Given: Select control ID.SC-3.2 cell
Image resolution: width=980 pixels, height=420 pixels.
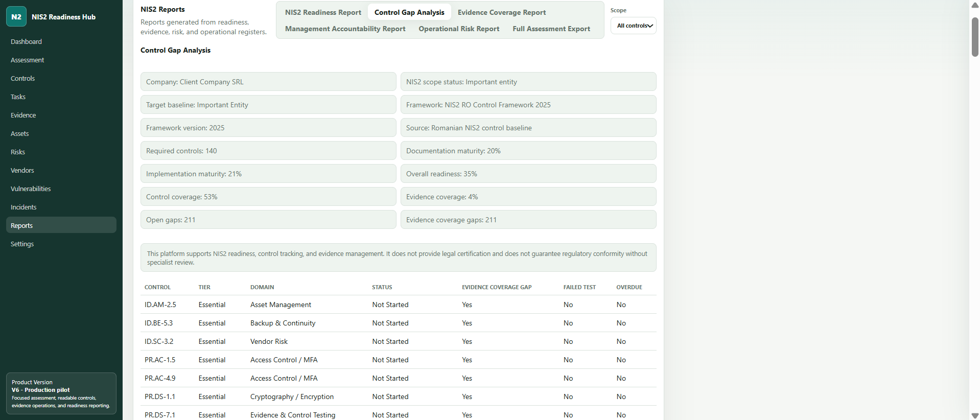Looking at the screenshot, I should [159, 341].
